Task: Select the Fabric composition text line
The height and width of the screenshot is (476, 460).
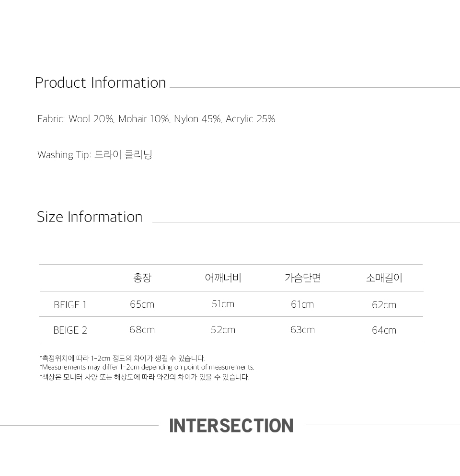Action: coord(156,119)
